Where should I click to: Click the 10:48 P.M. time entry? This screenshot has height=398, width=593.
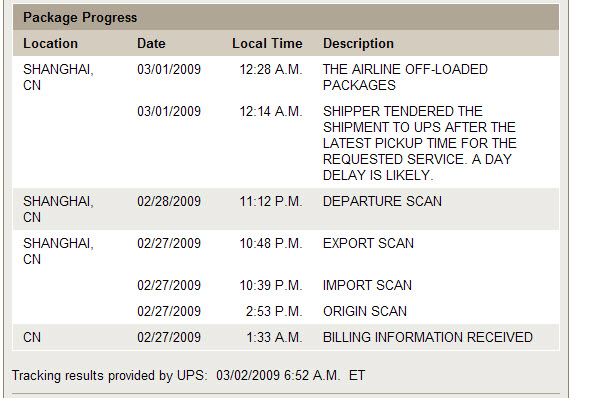(271, 243)
